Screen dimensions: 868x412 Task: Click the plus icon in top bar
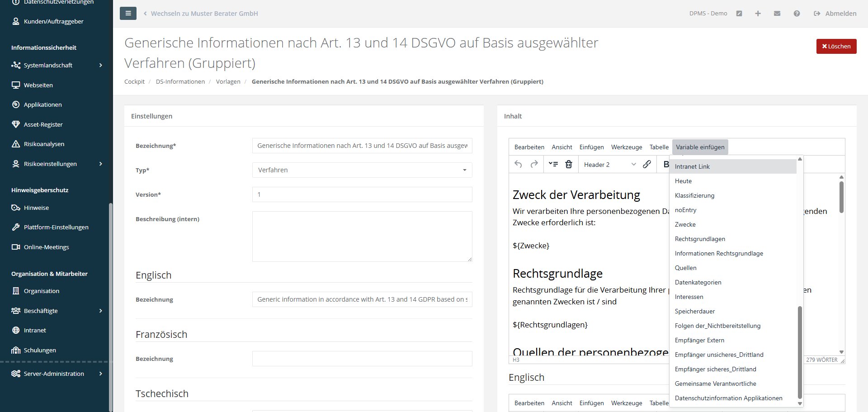(758, 14)
